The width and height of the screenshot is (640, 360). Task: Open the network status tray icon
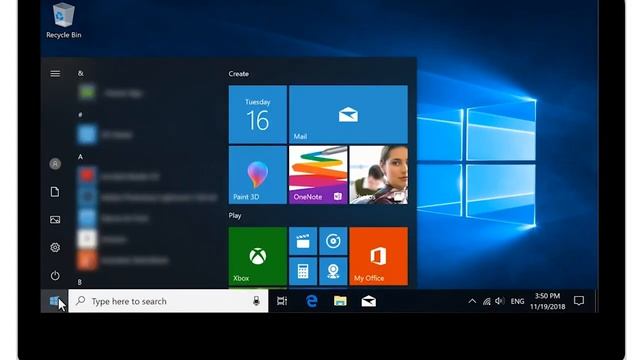point(487,302)
